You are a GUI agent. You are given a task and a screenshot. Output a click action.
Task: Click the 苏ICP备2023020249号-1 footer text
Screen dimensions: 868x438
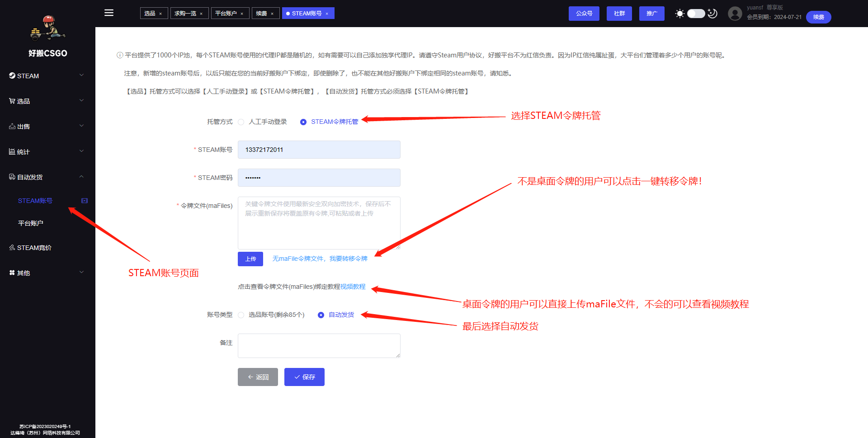45,426
